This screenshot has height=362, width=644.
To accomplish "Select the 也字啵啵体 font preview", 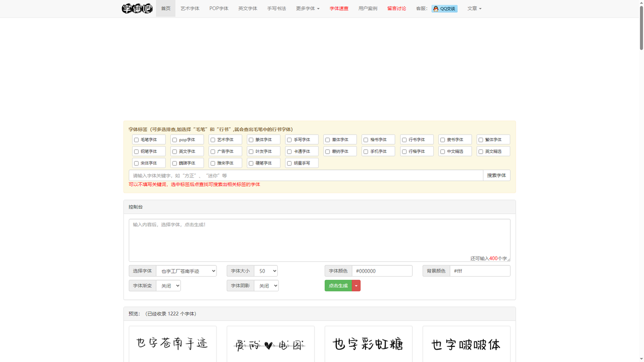I will [466, 344].
